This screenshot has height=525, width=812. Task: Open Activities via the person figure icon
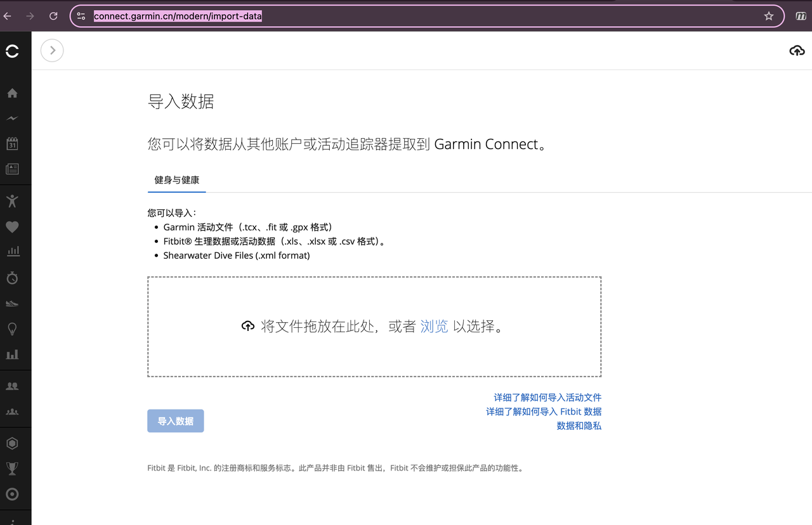pos(12,201)
